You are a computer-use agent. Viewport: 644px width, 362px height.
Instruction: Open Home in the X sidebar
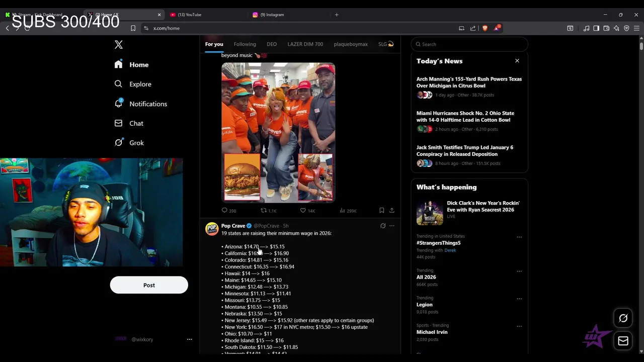click(131, 64)
